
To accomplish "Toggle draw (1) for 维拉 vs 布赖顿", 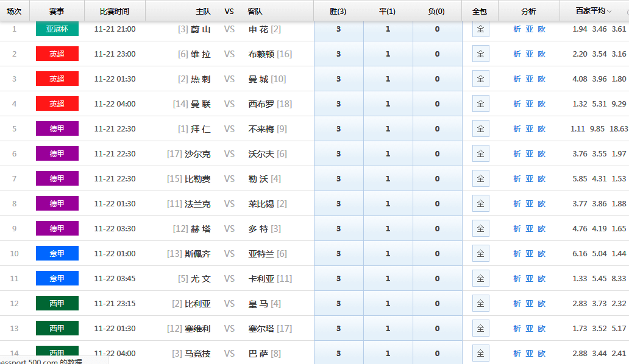I will [x=388, y=54].
